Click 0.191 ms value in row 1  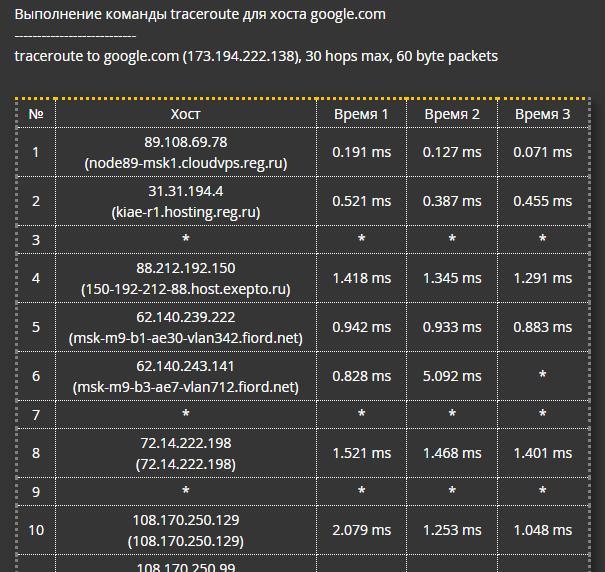(x=361, y=152)
